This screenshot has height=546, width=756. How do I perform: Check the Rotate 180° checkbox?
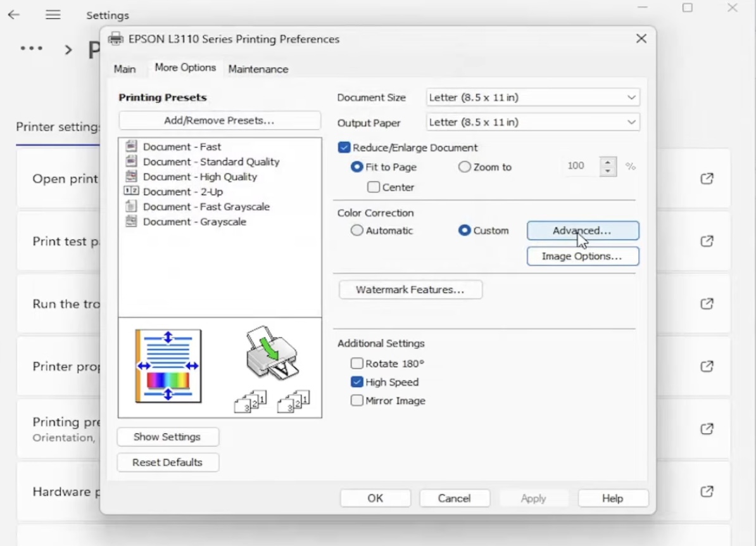tap(356, 363)
